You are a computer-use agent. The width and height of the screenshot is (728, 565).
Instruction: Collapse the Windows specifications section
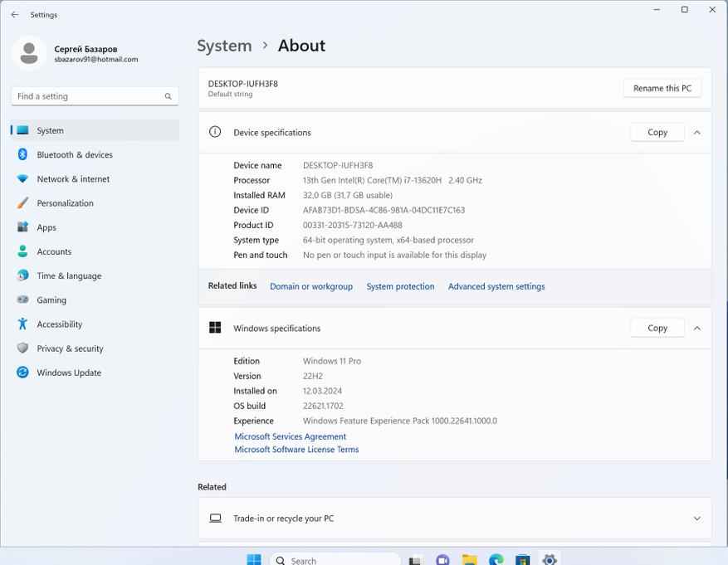pyautogui.click(x=696, y=329)
